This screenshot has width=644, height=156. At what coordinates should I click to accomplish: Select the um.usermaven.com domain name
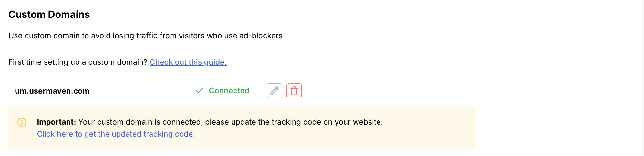[x=52, y=91]
